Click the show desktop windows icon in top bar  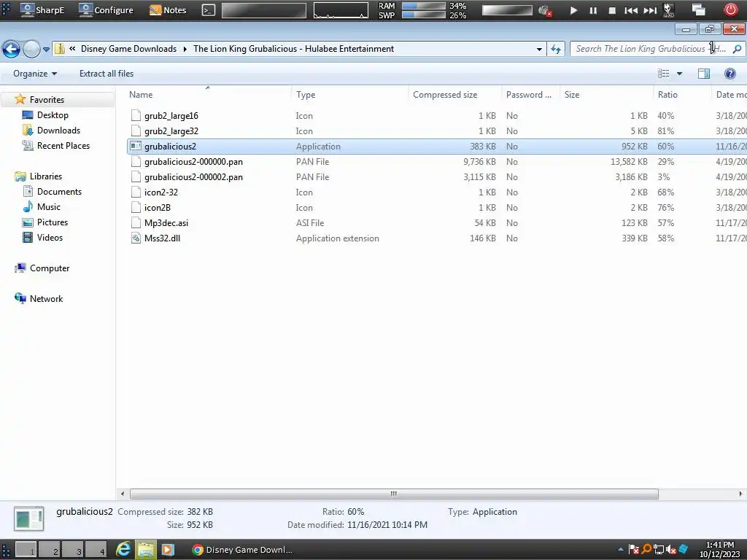698,10
